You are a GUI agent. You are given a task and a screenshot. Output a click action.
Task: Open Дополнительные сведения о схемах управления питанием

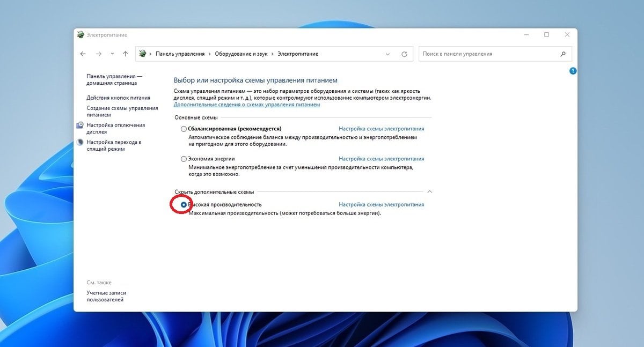[x=247, y=105]
